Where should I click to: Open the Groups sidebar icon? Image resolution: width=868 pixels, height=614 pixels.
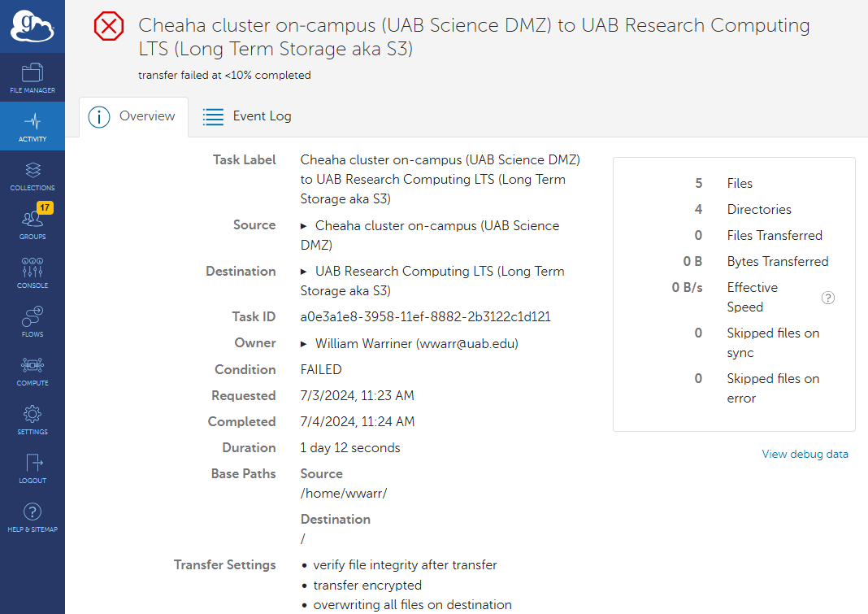(33, 222)
